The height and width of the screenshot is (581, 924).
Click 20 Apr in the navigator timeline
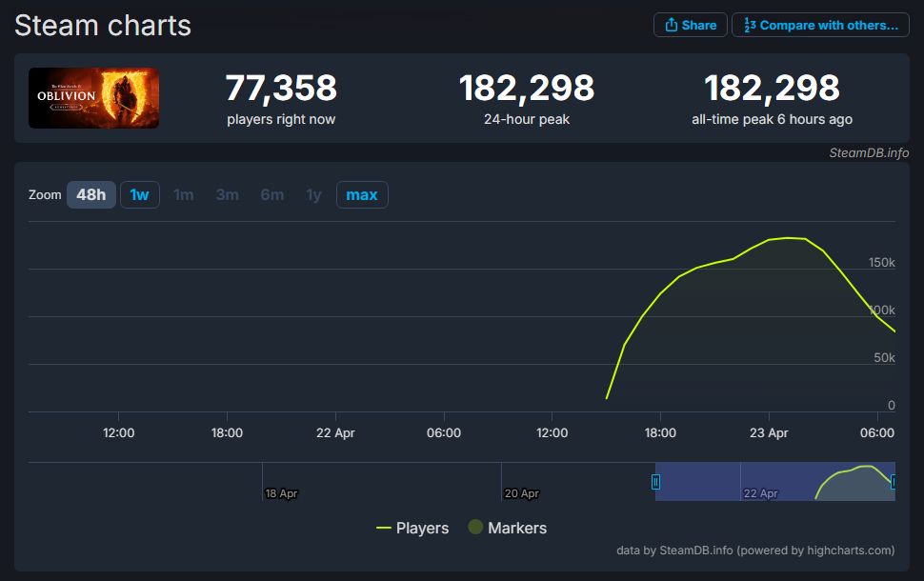click(521, 493)
